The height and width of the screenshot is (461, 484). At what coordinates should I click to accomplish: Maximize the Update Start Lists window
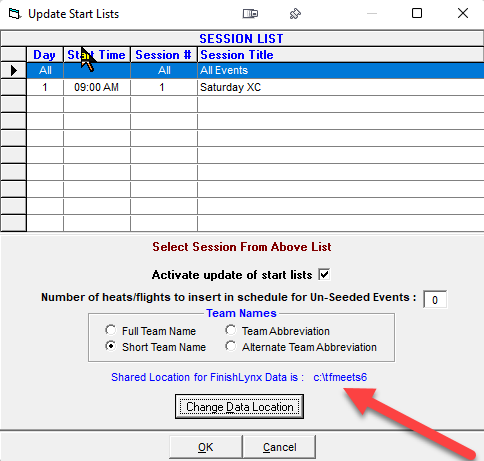point(417,13)
